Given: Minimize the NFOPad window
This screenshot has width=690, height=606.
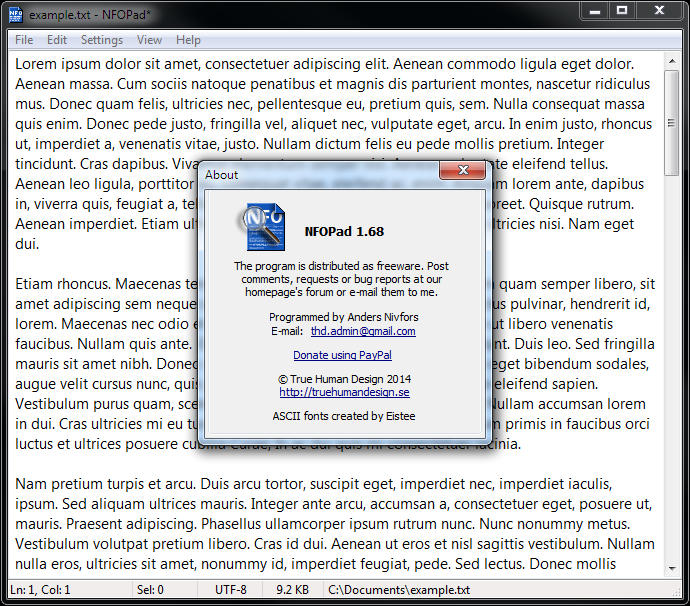Looking at the screenshot, I should point(595,11).
